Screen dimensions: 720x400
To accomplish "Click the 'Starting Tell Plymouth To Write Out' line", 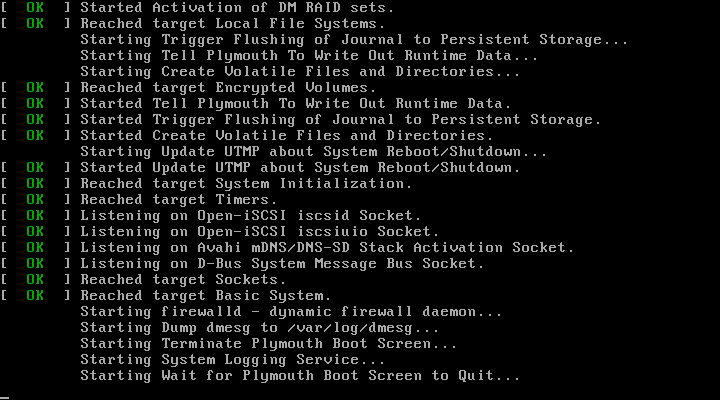I will (x=309, y=56).
